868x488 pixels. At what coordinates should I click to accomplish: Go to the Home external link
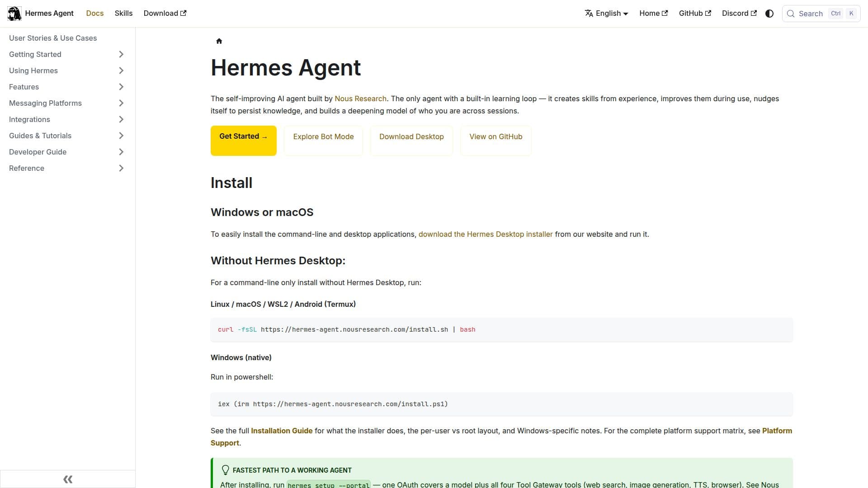(653, 14)
